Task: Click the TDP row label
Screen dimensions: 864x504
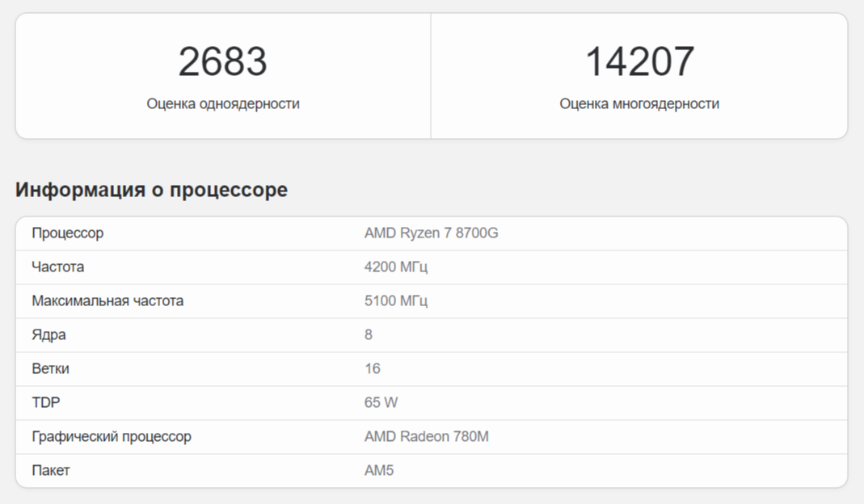Action: click(46, 403)
